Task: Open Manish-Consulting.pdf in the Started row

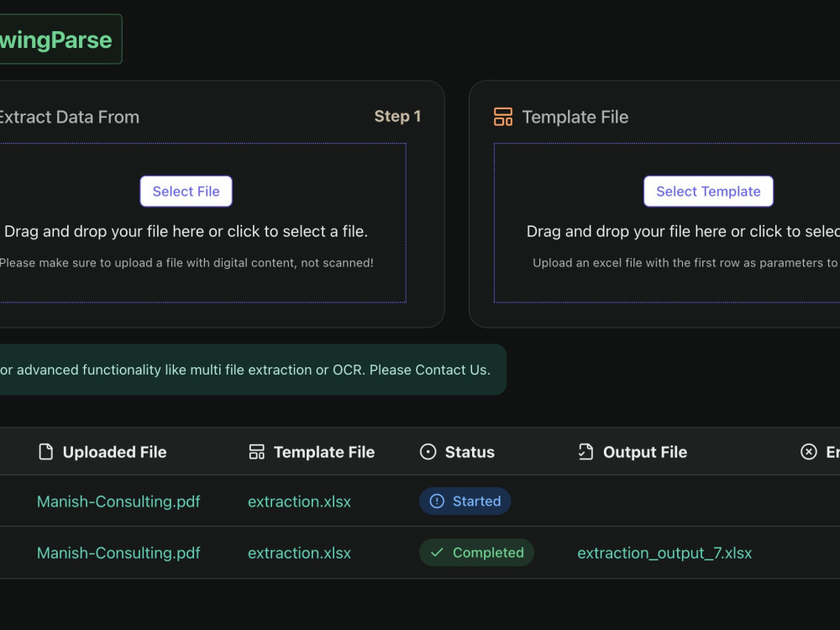Action: tap(118, 501)
